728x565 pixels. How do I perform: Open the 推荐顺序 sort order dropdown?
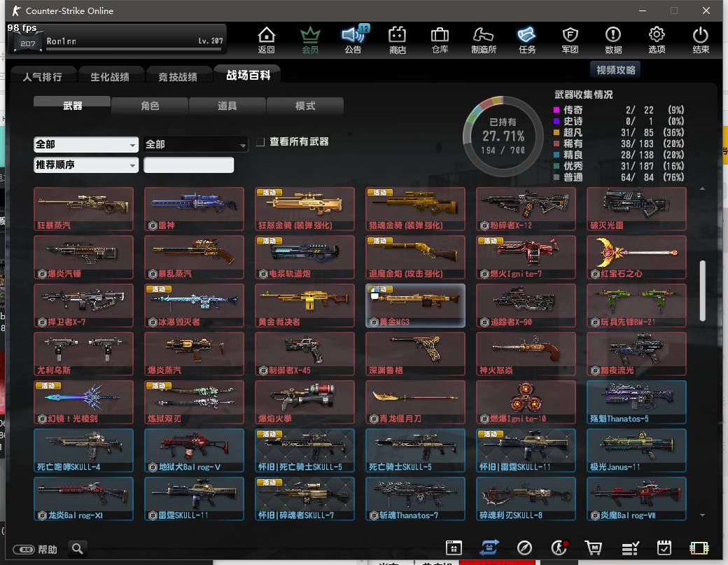pyautogui.click(x=86, y=165)
